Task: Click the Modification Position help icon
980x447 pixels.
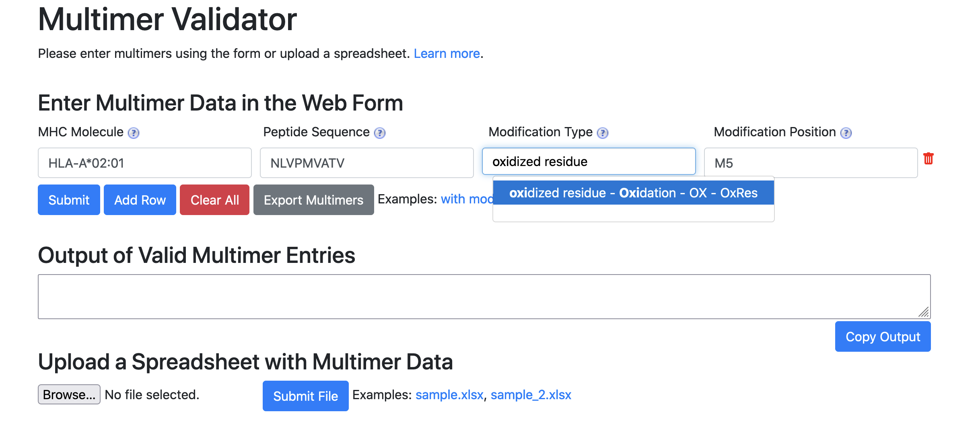Action: [846, 133]
